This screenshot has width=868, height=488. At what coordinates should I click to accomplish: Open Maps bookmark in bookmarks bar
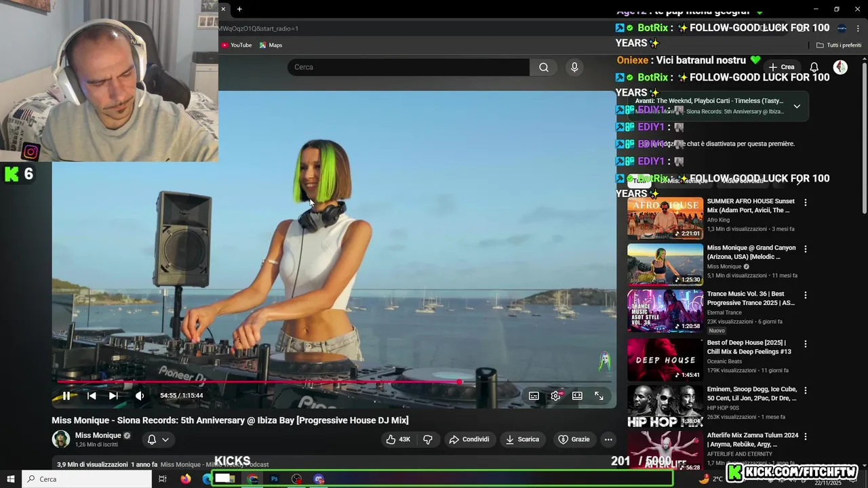coord(271,45)
